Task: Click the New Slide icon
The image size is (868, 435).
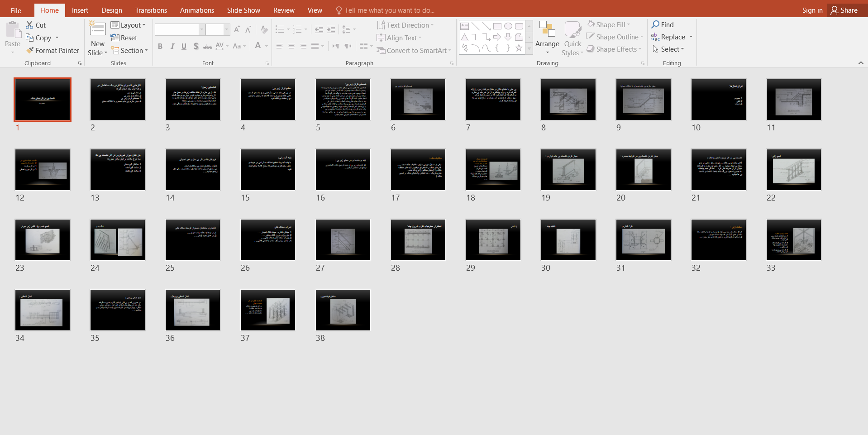Action: tap(97, 29)
